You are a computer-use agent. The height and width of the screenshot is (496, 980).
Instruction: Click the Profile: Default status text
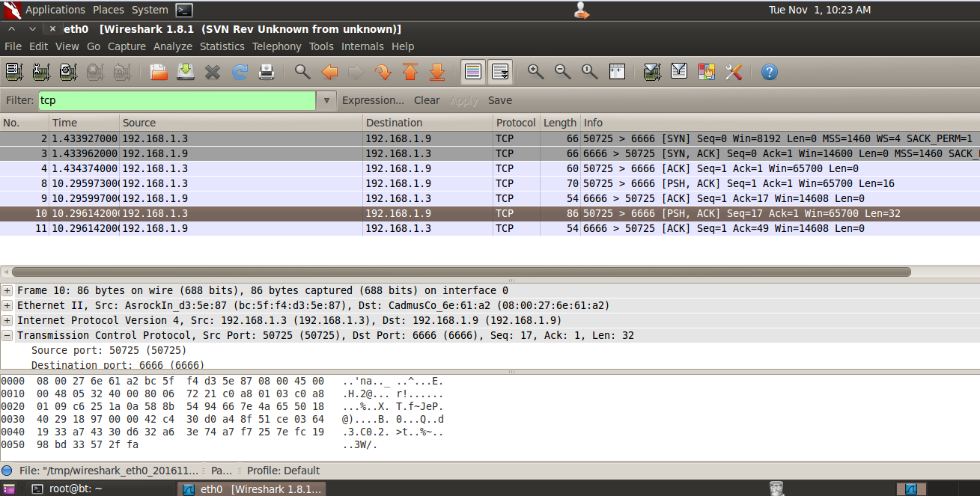pyautogui.click(x=283, y=471)
